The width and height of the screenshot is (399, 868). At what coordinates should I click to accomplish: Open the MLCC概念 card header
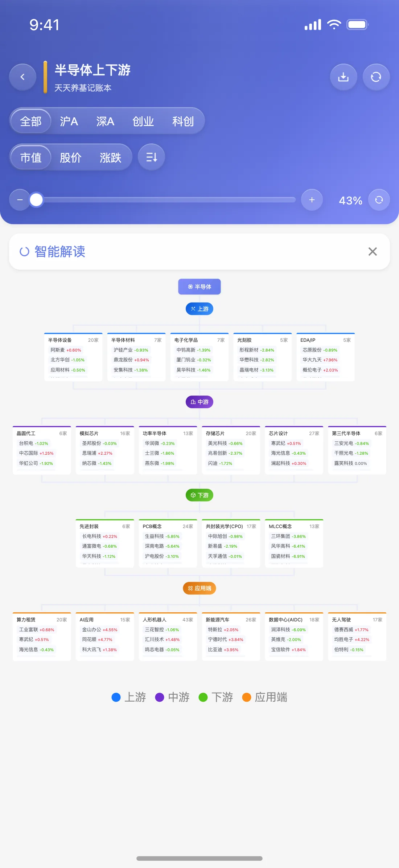(x=294, y=526)
